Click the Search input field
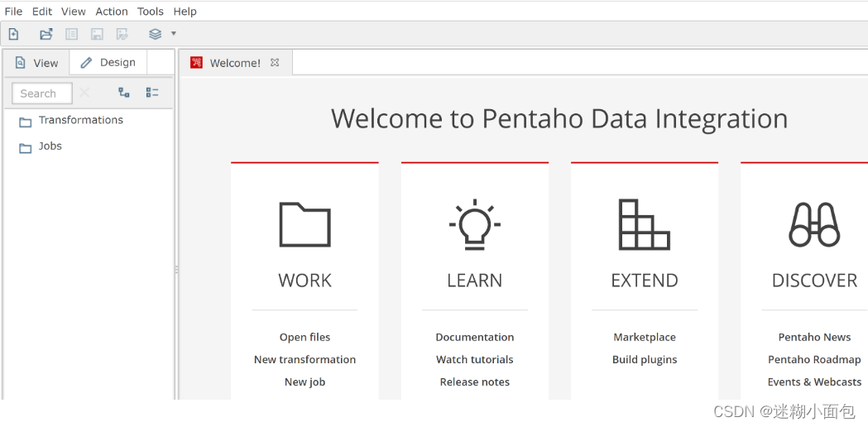Screen dimensions: 868x427 click(x=42, y=94)
